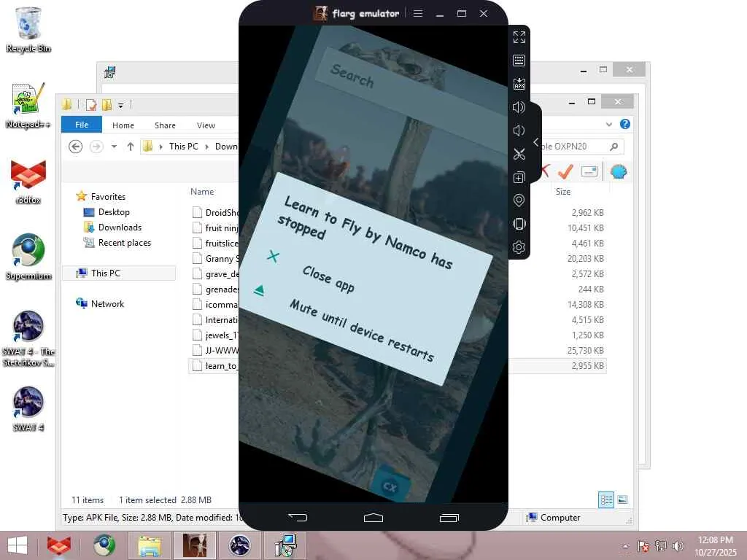Open the File tab in Explorer
Image resolution: width=747 pixels, height=560 pixels.
(x=82, y=124)
